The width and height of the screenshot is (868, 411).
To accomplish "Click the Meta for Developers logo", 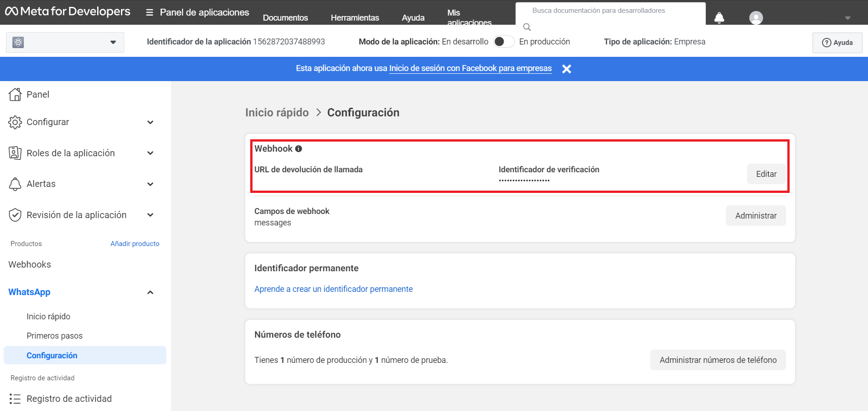I will pyautogui.click(x=68, y=11).
